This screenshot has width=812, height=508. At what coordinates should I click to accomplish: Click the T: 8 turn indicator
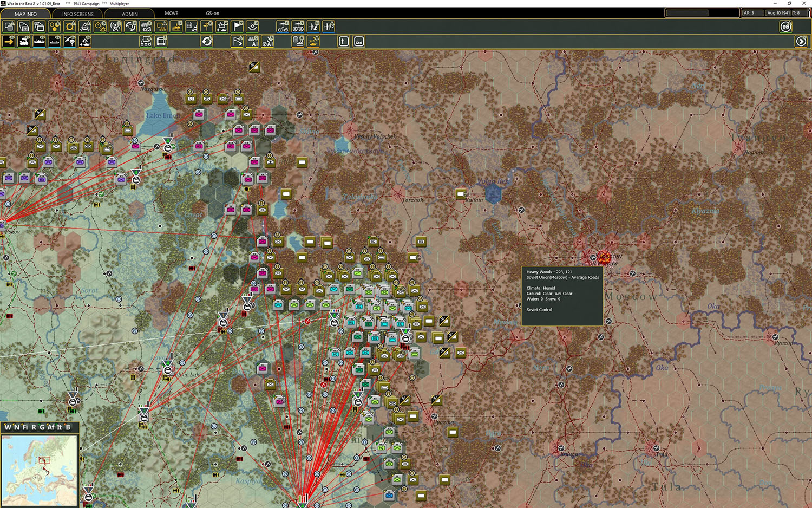point(800,13)
